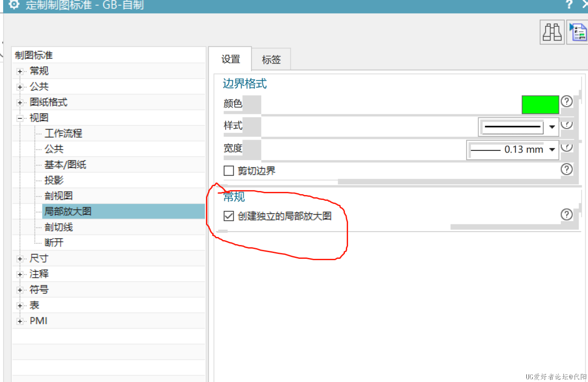Select the PMI tree label
This screenshot has width=588, height=382.
38,321
